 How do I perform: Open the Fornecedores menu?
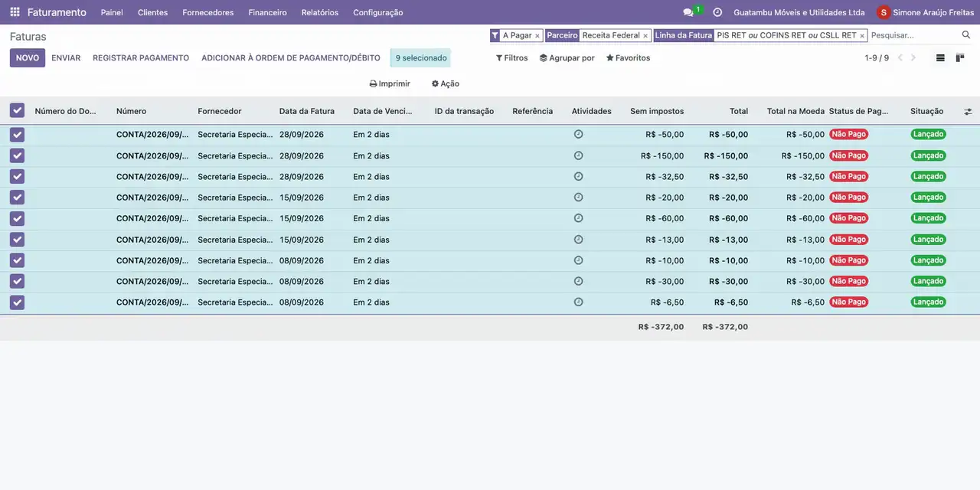click(208, 12)
